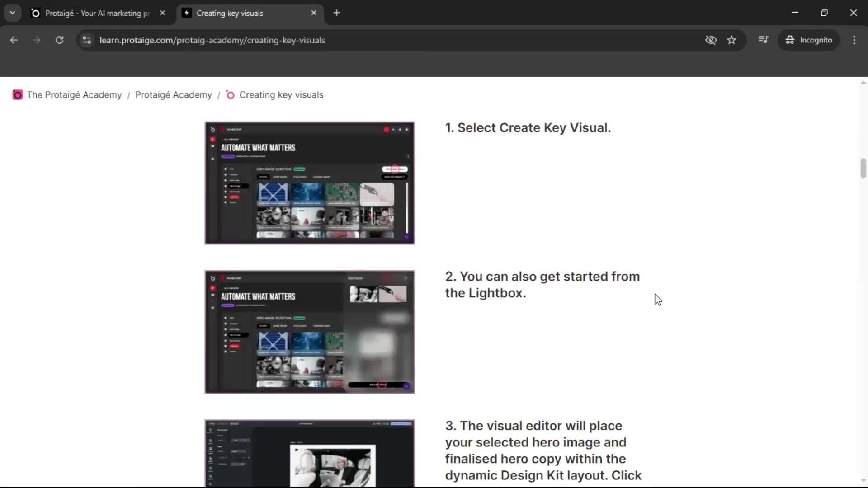Open site information via the tune icon
This screenshot has height=488, width=868.
click(x=86, y=40)
